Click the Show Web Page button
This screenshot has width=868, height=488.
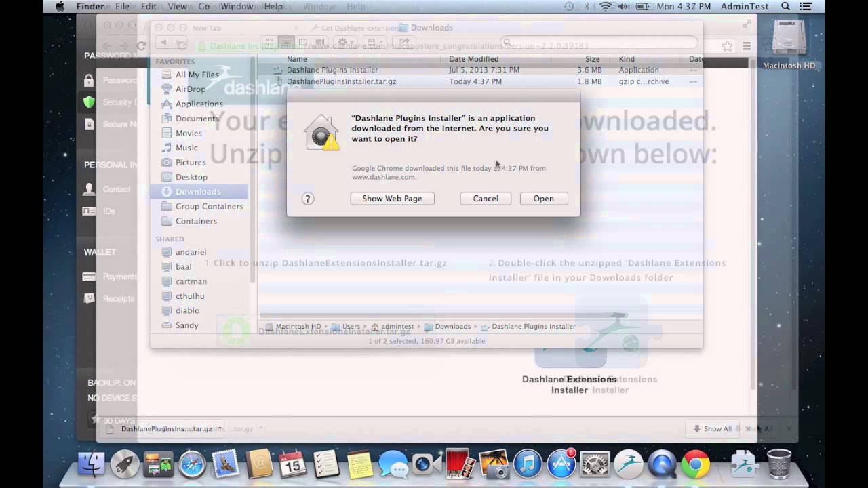point(392,199)
